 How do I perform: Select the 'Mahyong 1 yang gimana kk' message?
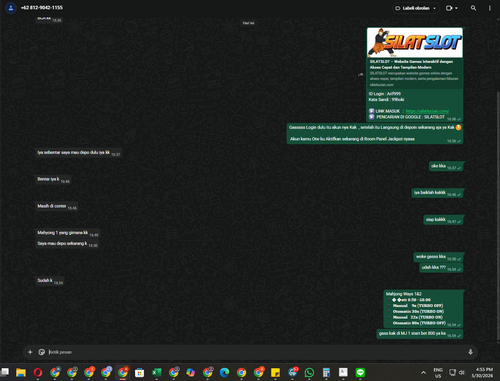(67, 233)
